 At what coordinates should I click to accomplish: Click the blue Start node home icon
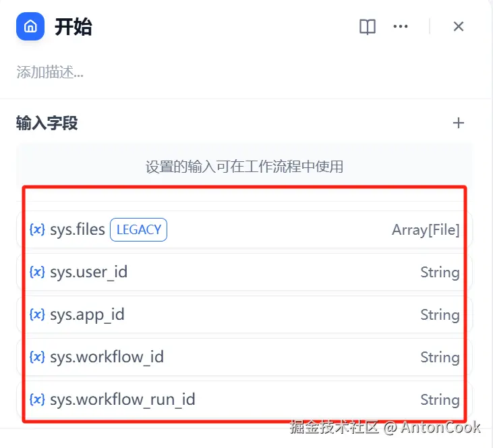tap(30, 27)
